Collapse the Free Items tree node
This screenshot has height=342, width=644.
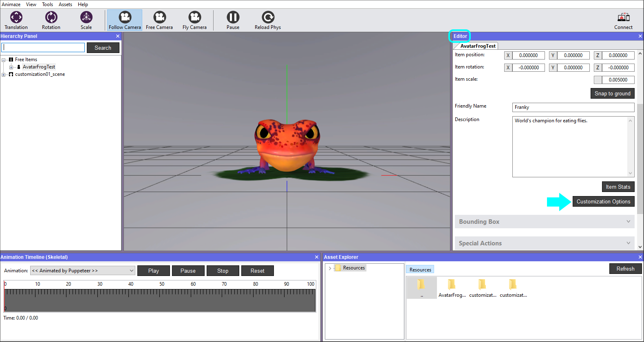pos(4,60)
